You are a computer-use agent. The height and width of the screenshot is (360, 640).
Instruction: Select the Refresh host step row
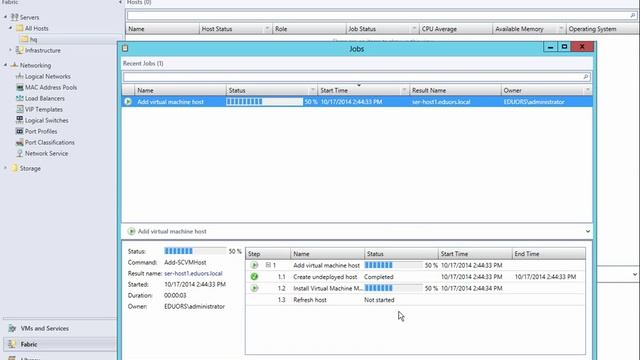[415, 300]
